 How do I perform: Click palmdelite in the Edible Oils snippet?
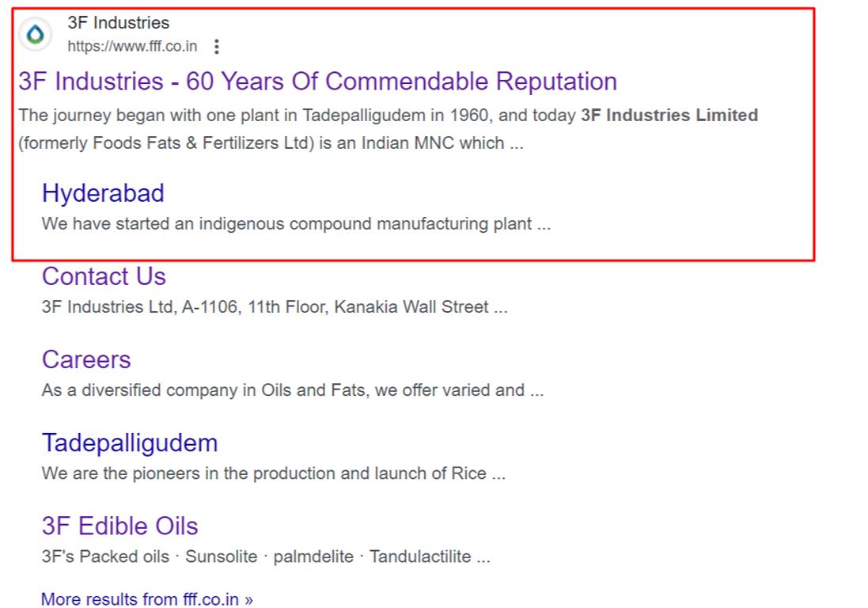click(313, 557)
